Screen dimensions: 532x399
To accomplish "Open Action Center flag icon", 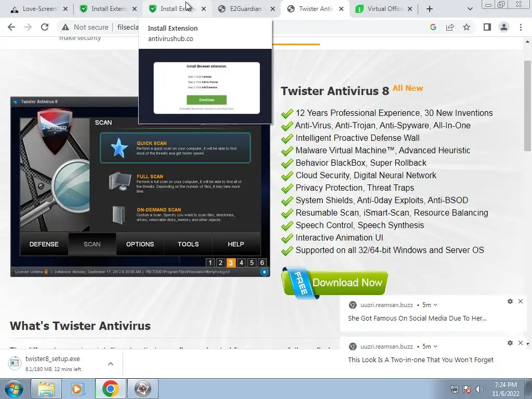I will pyautogui.click(x=467, y=389).
